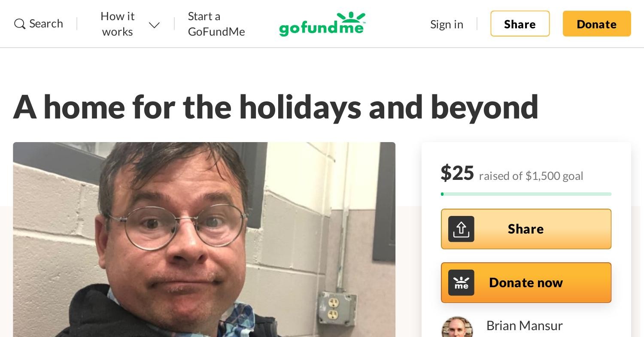This screenshot has height=337, width=644.
Task: Click the large Share button in the donation card
Action: (x=526, y=229)
